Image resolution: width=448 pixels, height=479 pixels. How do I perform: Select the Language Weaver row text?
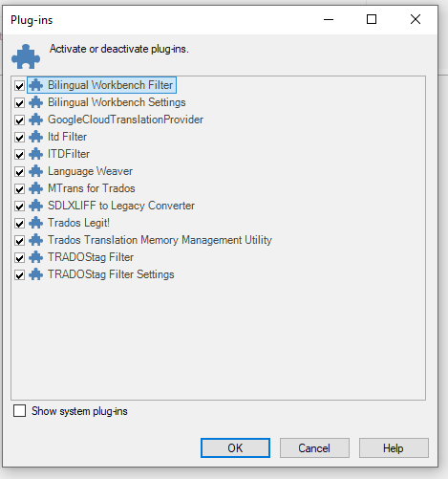(x=90, y=171)
